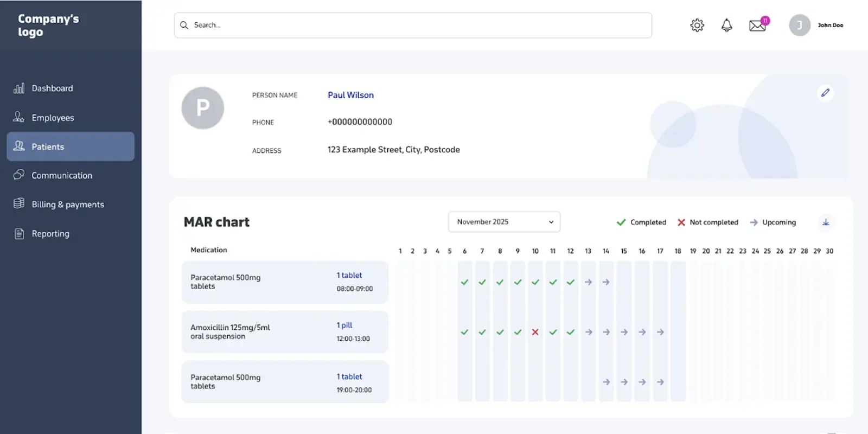Screen dimensions: 868x434
Task: Click the pencil edit icon on patient card
Action: 825,93
